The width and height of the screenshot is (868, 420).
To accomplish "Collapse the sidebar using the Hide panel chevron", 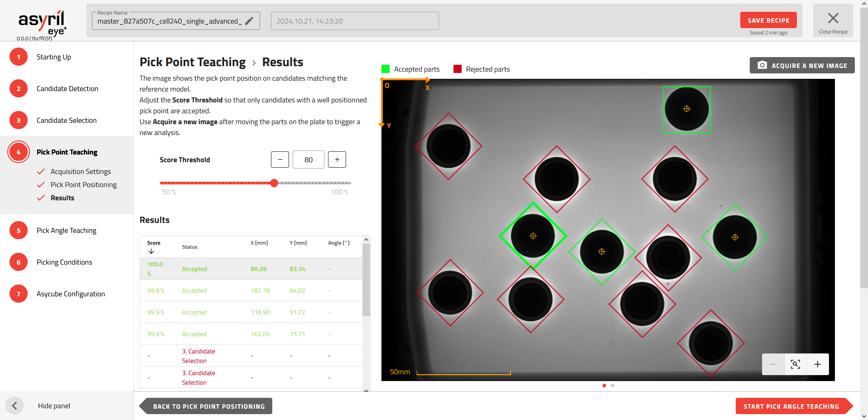I will coord(14,406).
